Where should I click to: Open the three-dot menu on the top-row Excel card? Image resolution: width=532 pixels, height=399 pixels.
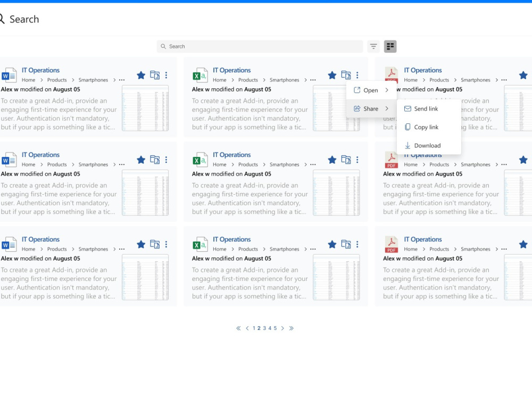click(358, 75)
